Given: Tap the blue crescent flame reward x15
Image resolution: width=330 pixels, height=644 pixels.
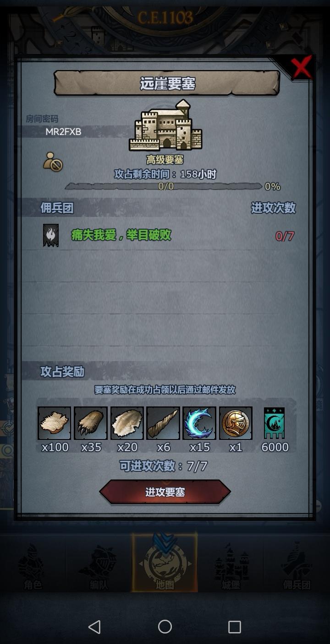Looking at the screenshot, I should coord(199,423).
